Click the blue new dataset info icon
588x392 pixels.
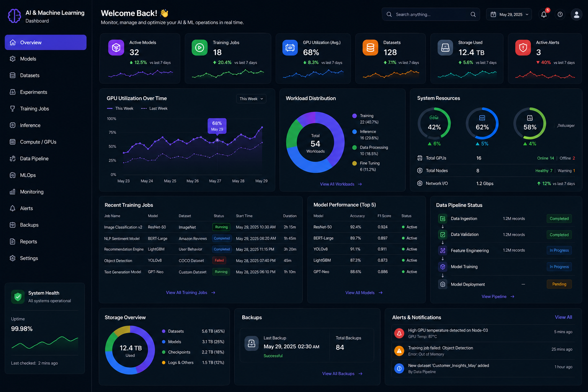(399, 369)
